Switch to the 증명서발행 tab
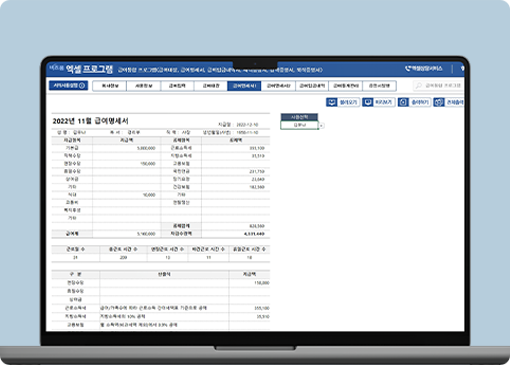Viewport: 510px width, 365px height. pos(379,86)
